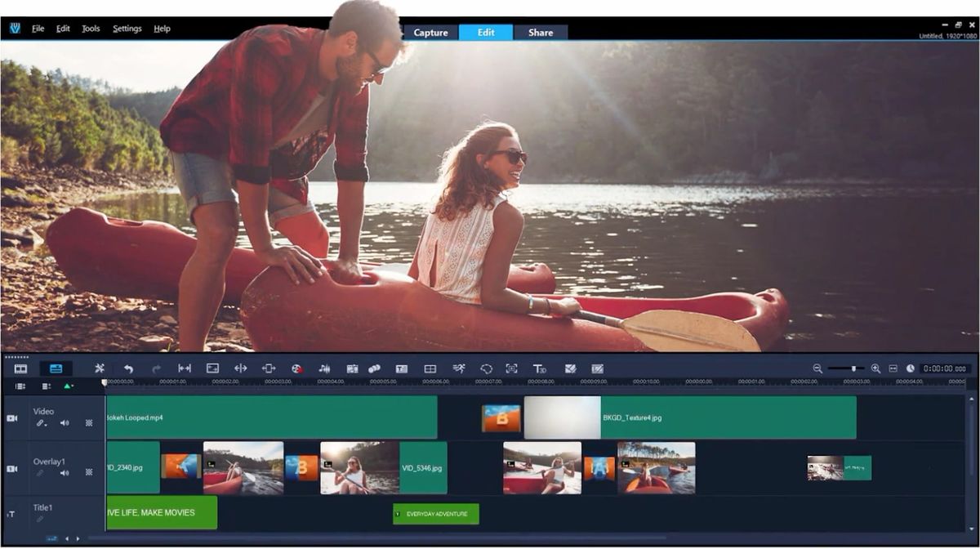Click the Roll tool icon
Viewport: 980px width, 549px height.
coord(240,369)
